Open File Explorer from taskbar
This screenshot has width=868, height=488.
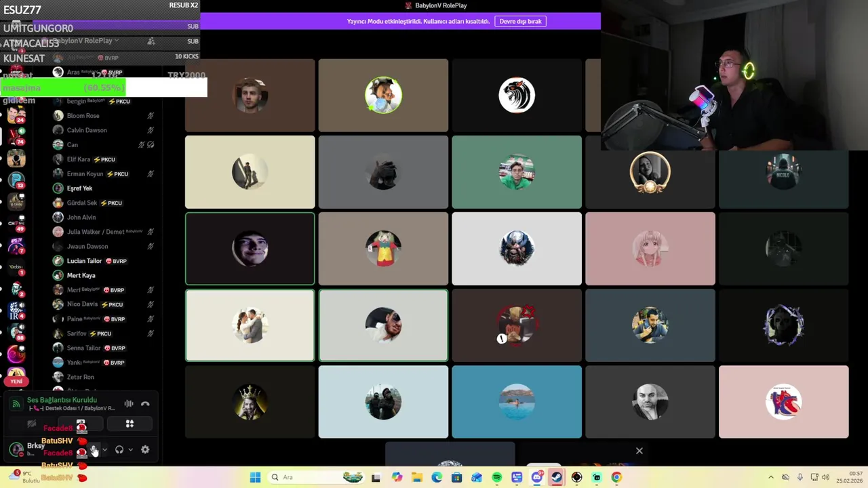click(417, 477)
